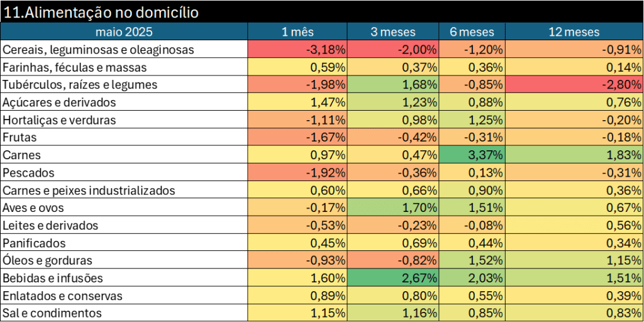The width and height of the screenshot is (644, 322).
Task: Click the "6 meses" column header
Action: coord(472,31)
